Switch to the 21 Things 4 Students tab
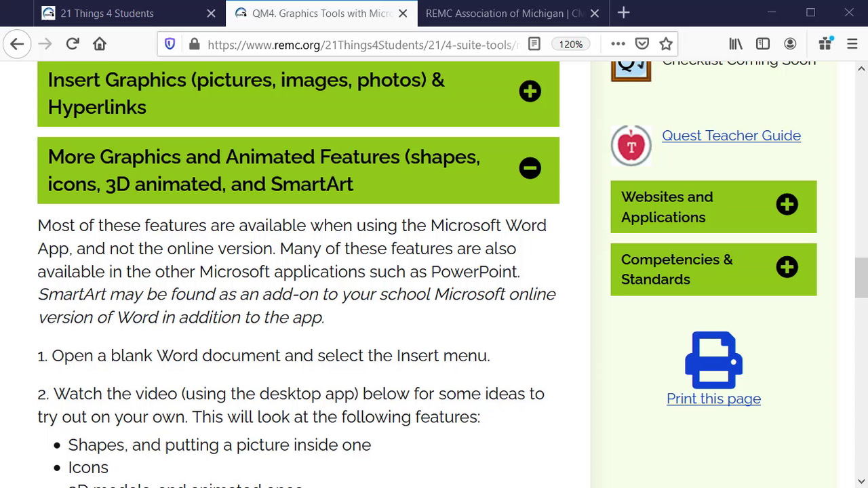 tap(107, 14)
